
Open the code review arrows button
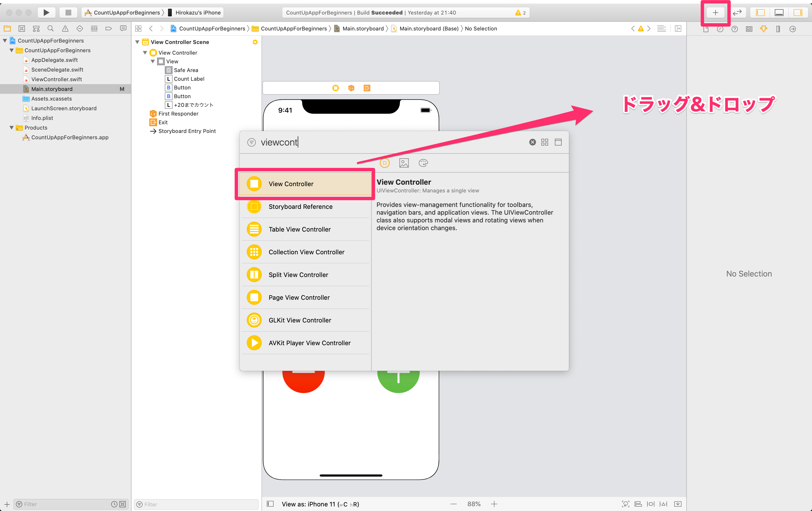pos(737,13)
